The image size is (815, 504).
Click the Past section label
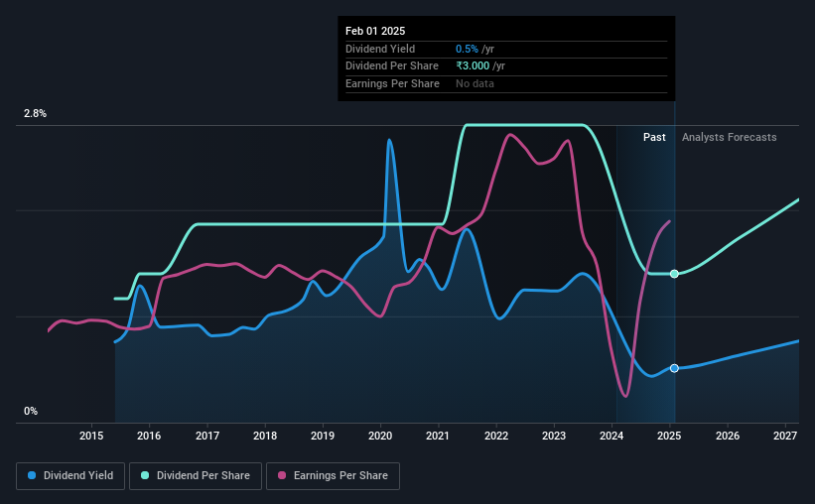[x=654, y=137]
